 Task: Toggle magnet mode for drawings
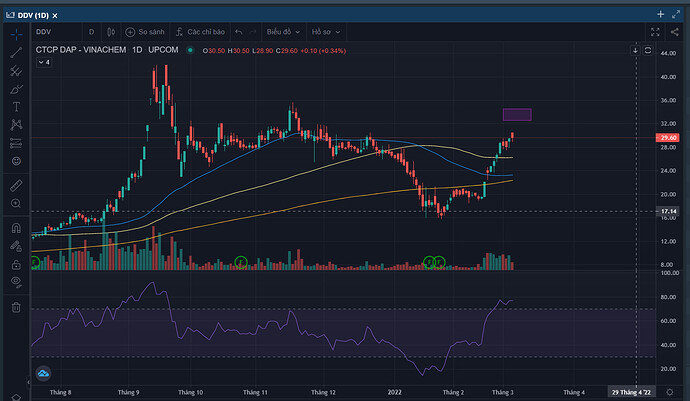[x=16, y=228]
